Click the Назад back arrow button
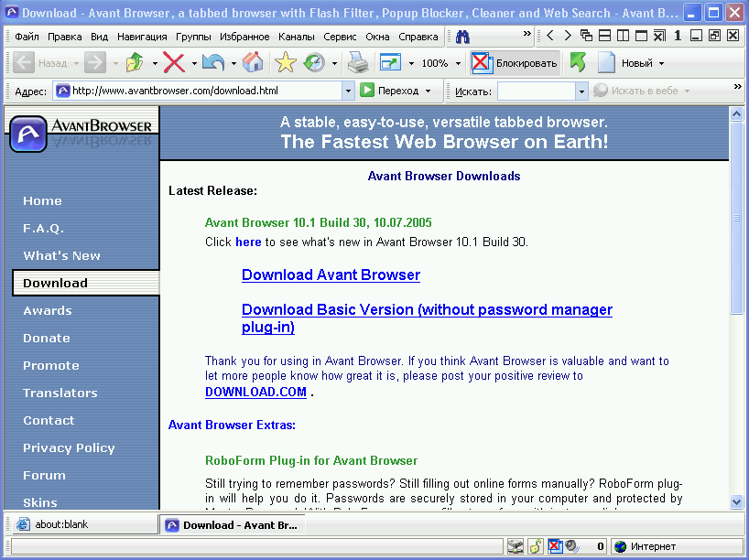Viewport: 749px width, 560px height. tap(40, 63)
